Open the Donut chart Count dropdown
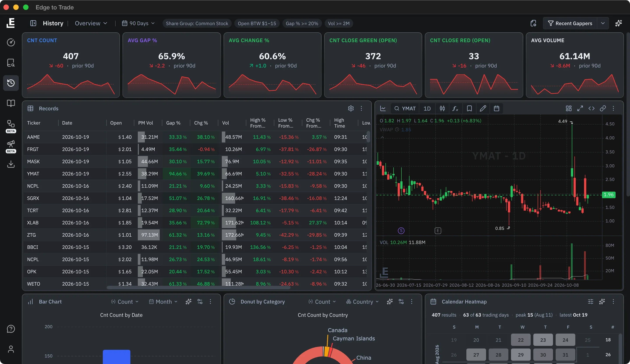630x364 pixels. (x=322, y=302)
